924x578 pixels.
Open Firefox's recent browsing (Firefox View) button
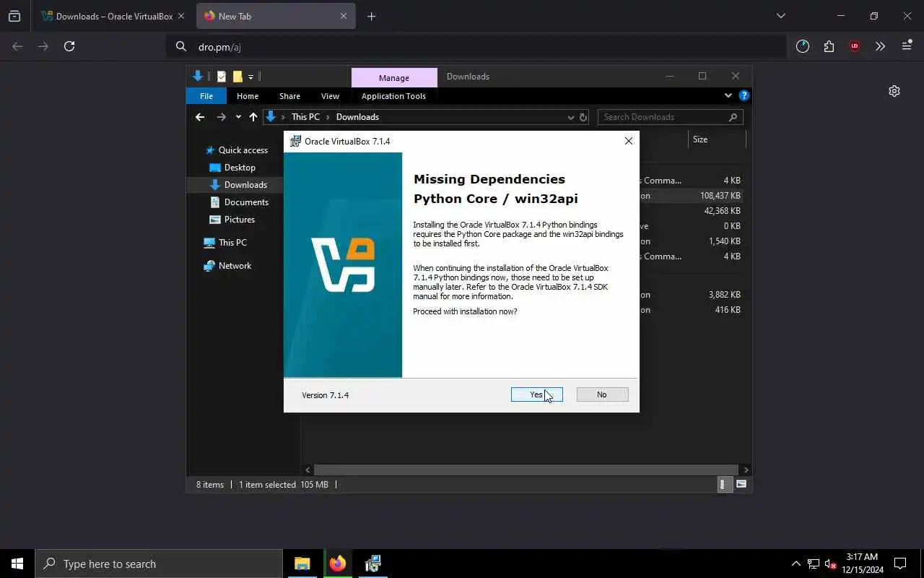[x=14, y=16]
